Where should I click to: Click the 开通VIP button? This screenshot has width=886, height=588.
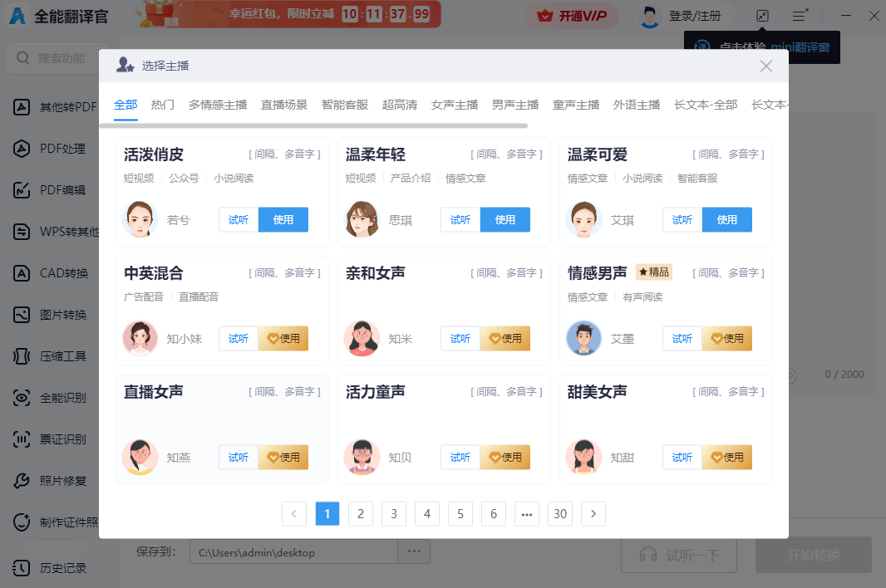572,16
